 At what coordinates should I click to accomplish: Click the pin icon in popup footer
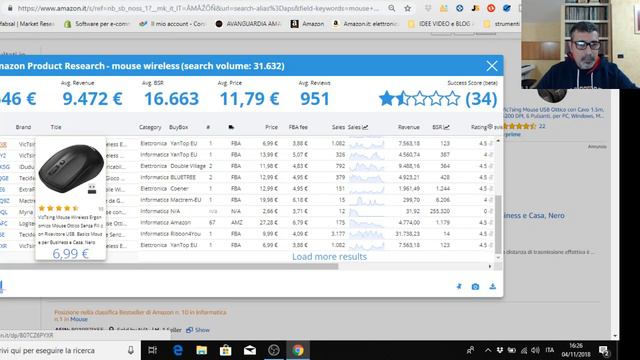459,287
